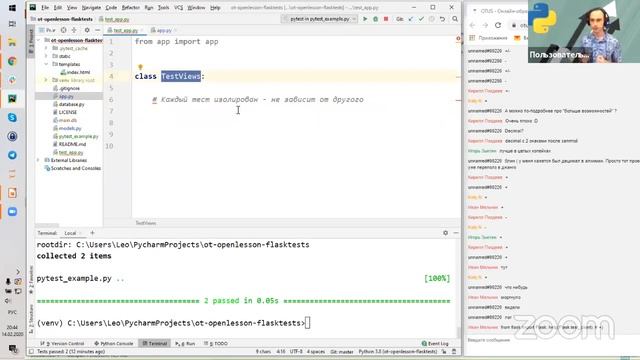This screenshot has height=360, width=640.
Task: Select models.py in the project tree
Action: click(67, 128)
